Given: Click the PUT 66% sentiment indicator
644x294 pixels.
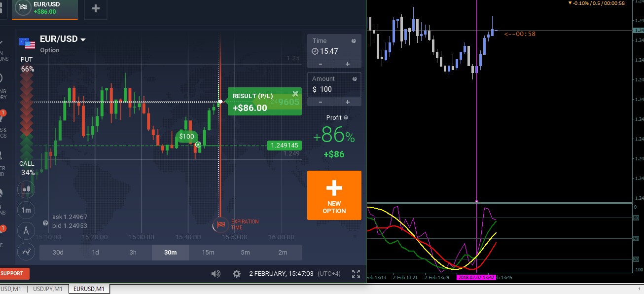Looking at the screenshot, I should [x=27, y=64].
